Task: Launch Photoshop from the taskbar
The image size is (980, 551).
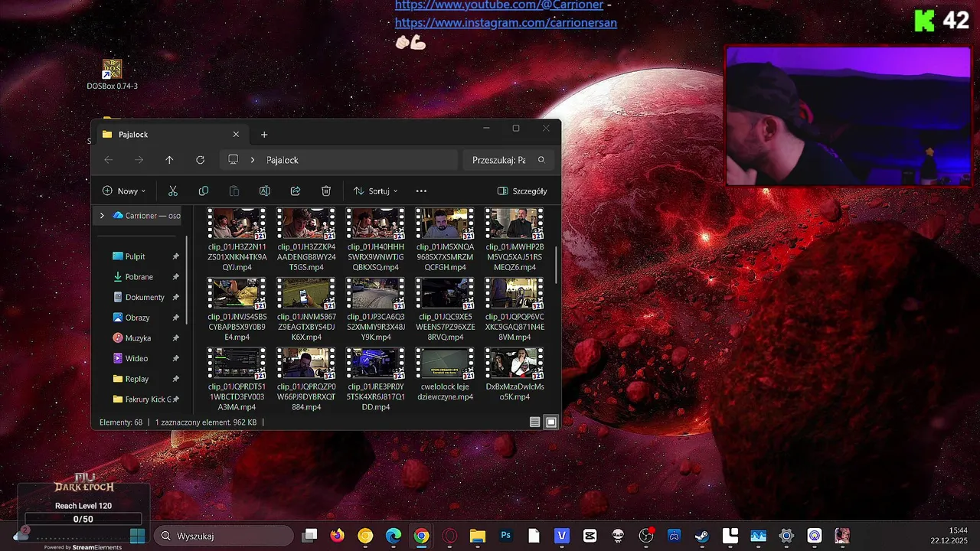Action: point(505,536)
